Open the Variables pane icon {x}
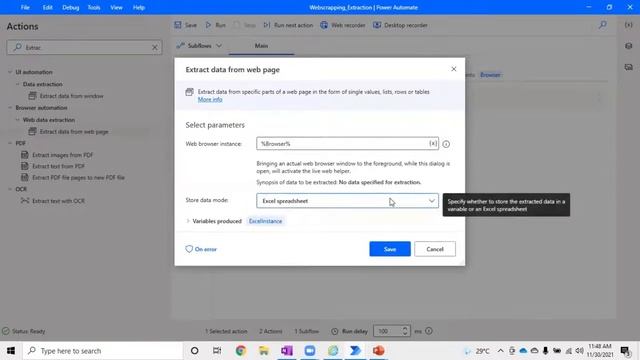This screenshot has width=640, height=360. click(629, 25)
